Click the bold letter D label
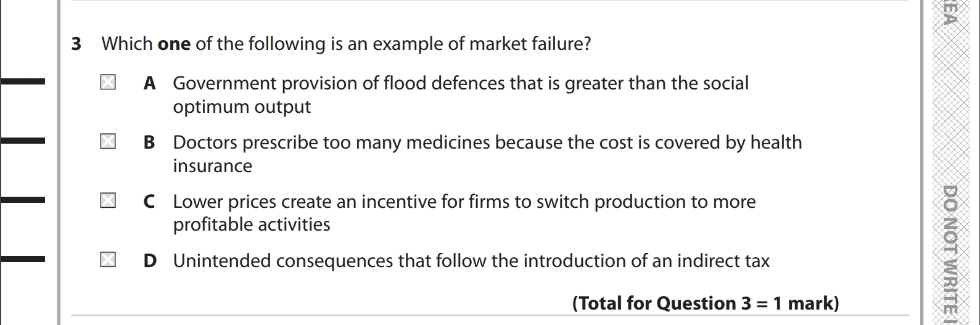The height and width of the screenshot is (325, 980). 150,261
